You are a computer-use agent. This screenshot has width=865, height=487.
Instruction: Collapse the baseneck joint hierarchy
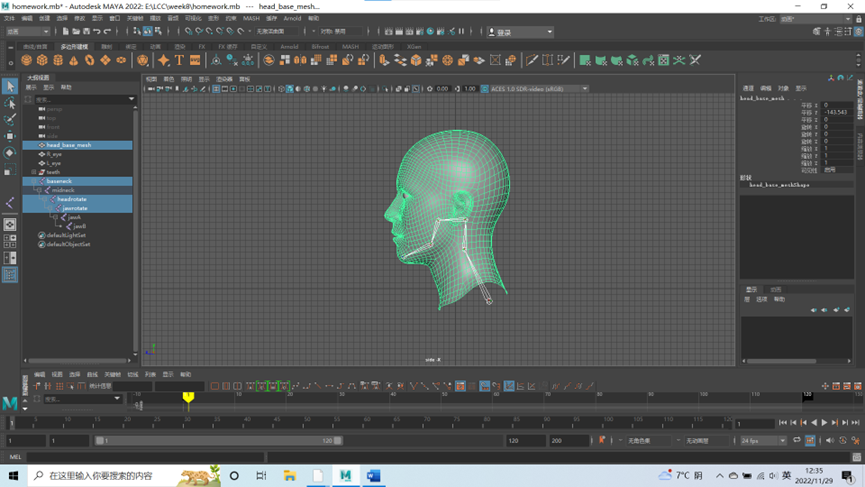[x=34, y=181]
